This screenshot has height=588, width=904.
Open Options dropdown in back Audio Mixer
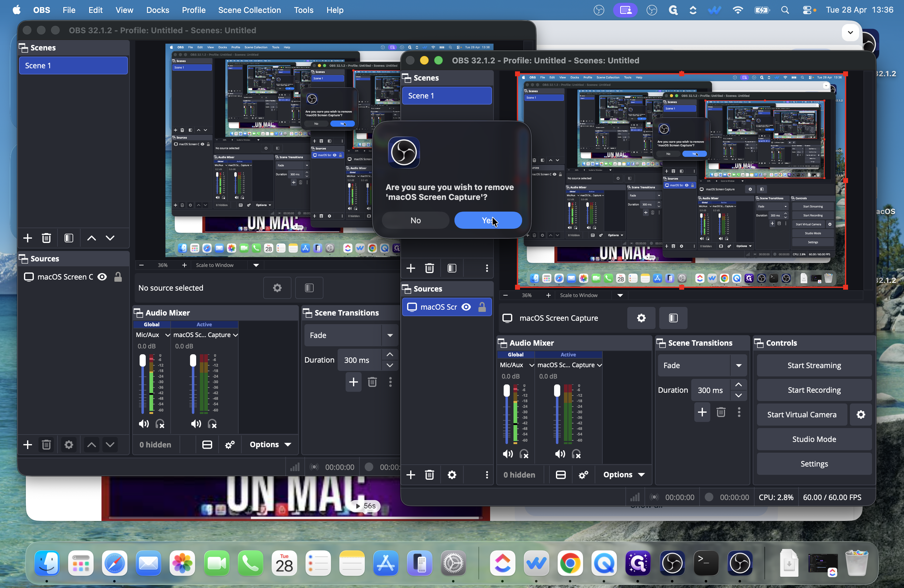tap(270, 444)
